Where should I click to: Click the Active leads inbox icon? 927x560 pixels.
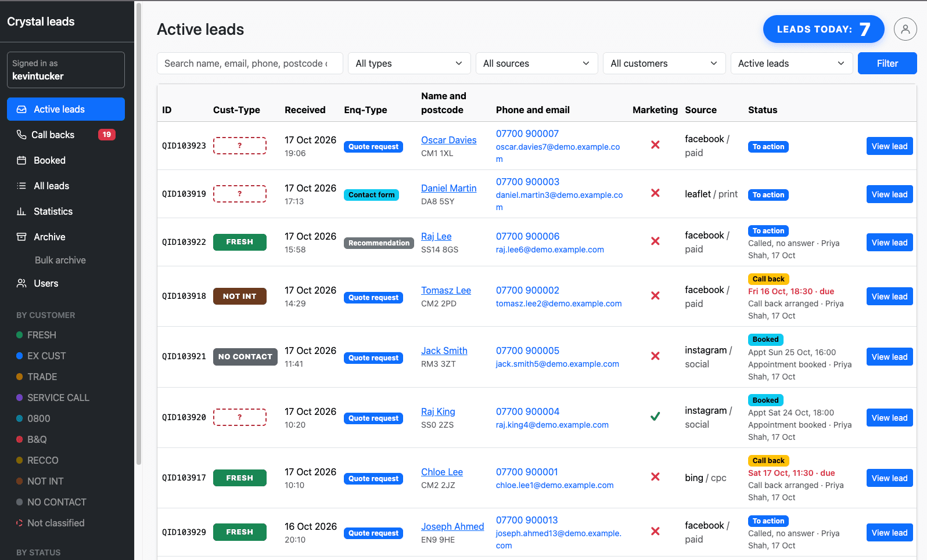coord(21,109)
